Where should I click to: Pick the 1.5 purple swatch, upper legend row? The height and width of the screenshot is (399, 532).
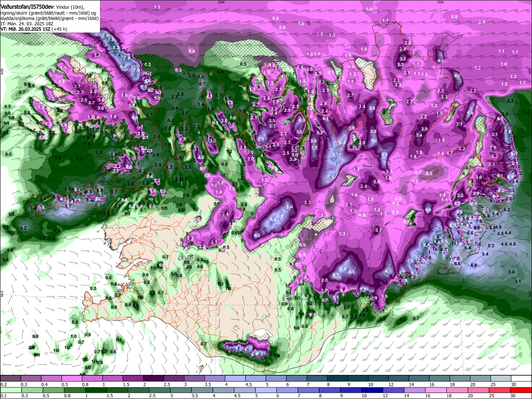pyautogui.click(x=133, y=379)
